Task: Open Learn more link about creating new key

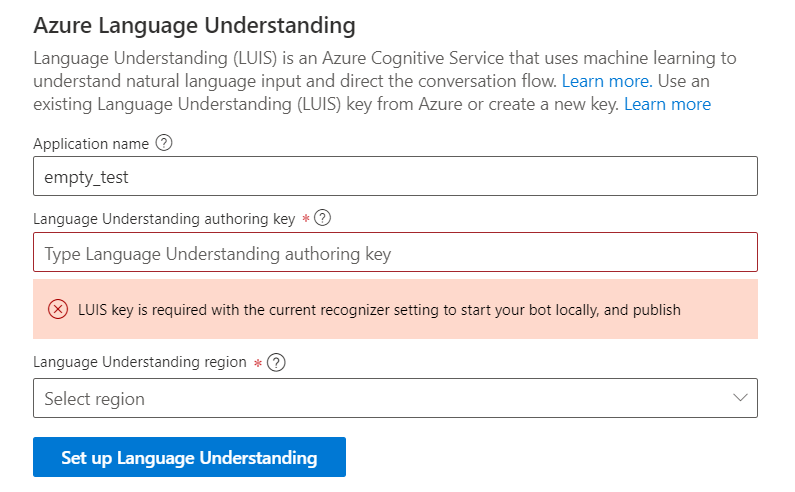Action: click(x=667, y=104)
